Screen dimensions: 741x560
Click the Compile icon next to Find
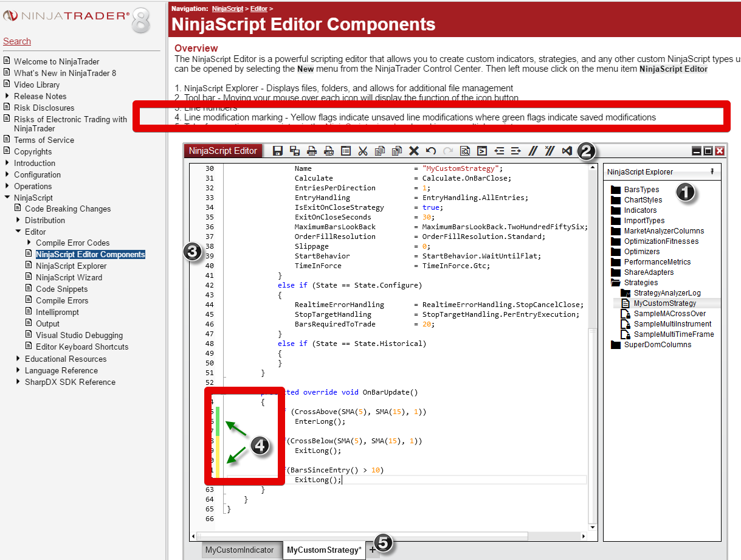(482, 151)
